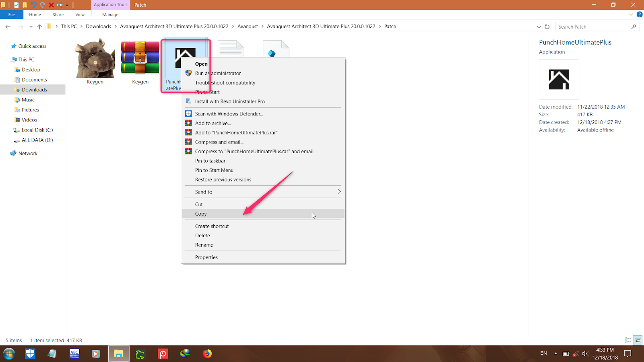This screenshot has height=362, width=644.
Task: Click This PC in the address bar
Action: 69,27
